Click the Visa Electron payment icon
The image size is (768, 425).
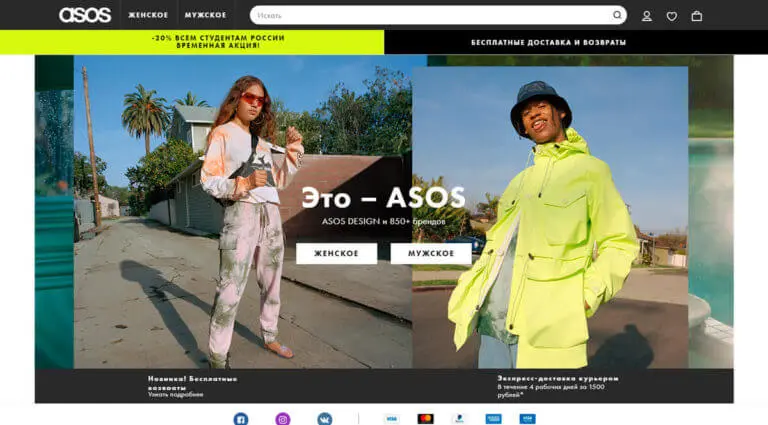(528, 419)
